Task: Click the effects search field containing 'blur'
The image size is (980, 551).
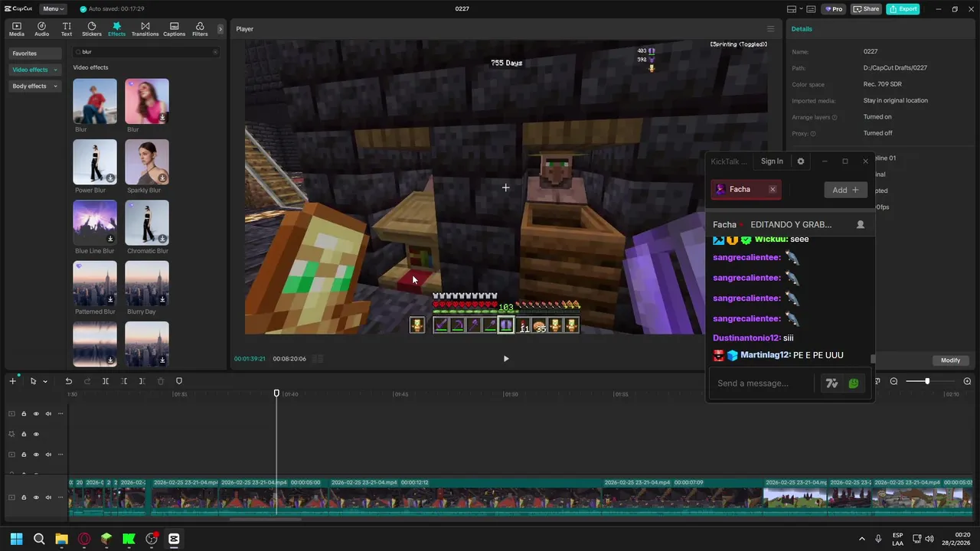Action: tap(145, 52)
